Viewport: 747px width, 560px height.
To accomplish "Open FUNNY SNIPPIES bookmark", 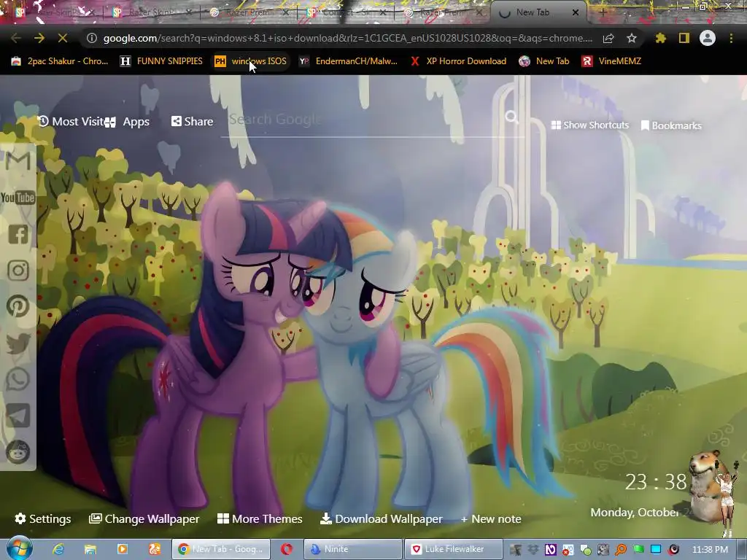I will coord(161,61).
